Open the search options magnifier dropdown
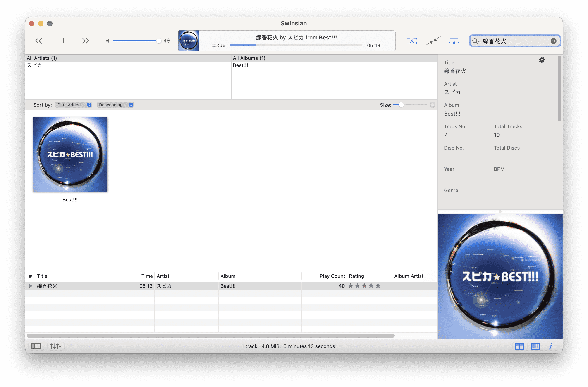588x387 pixels. click(476, 41)
